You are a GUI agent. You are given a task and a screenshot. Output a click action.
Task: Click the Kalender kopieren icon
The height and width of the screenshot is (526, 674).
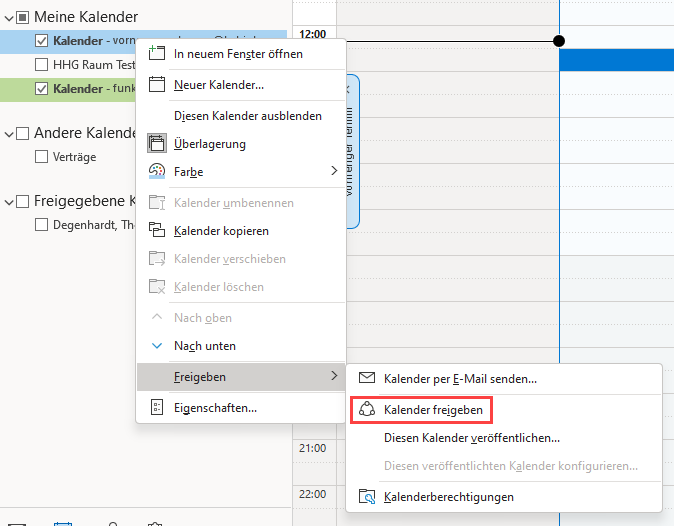(x=157, y=230)
